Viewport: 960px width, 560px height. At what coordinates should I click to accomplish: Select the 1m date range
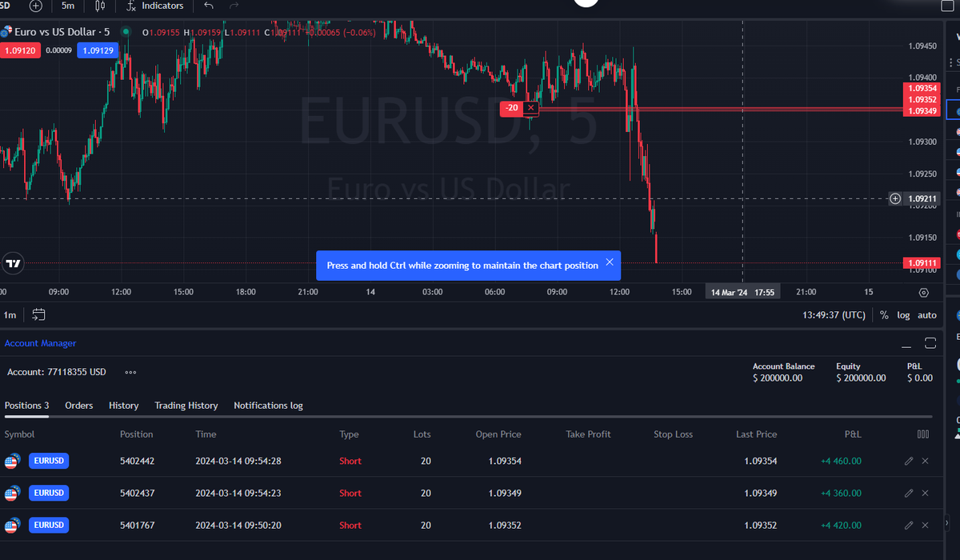point(10,315)
